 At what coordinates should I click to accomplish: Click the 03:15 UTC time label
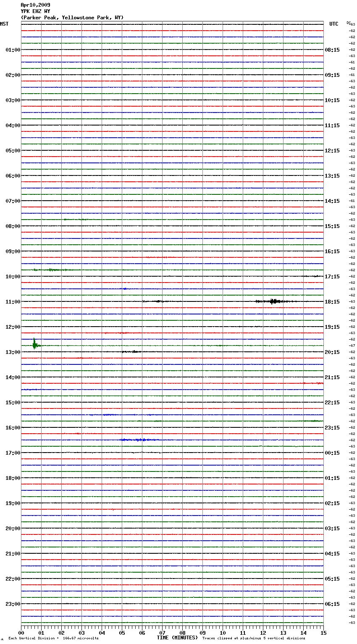332,529
